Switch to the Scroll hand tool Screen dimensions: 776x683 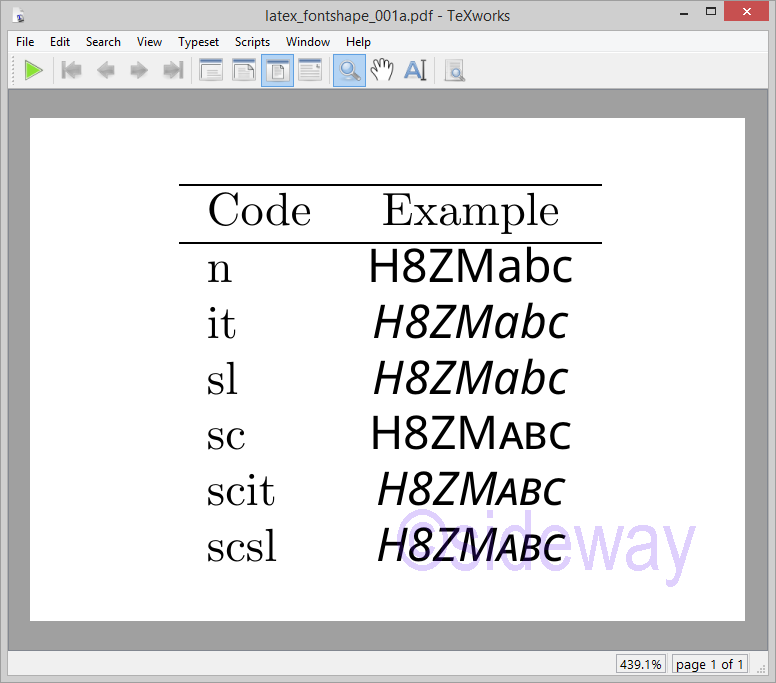382,70
